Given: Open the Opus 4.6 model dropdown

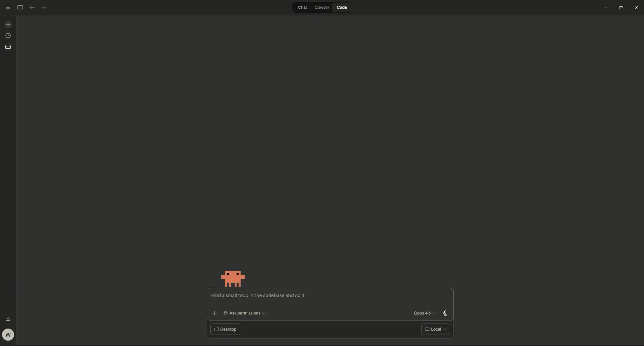Looking at the screenshot, I should coord(424,313).
